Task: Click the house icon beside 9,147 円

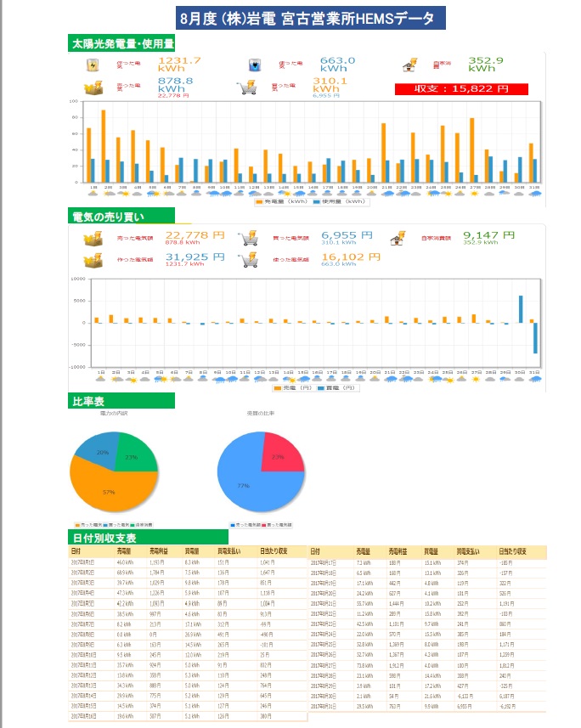Action: 398,239
